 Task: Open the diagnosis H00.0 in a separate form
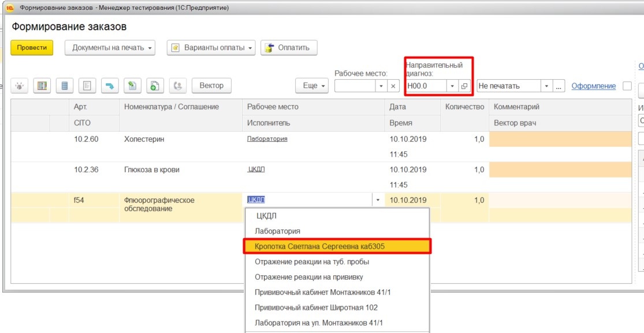click(464, 86)
